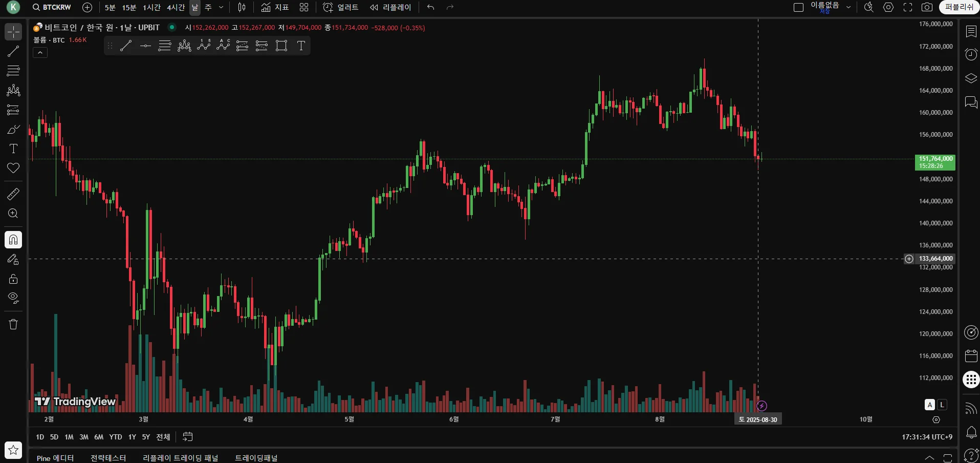Select the crosshair cursor tool
Image resolution: width=980 pixels, height=463 pixels.
pos(13,32)
